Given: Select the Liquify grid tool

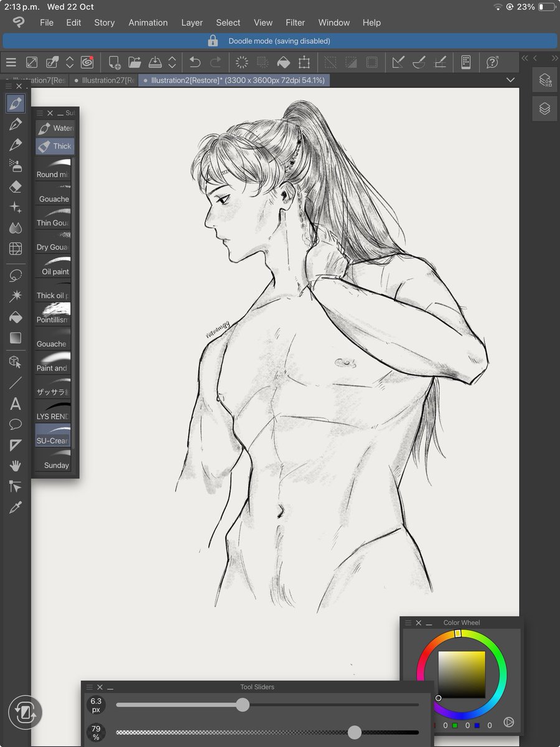Looking at the screenshot, I should (x=16, y=249).
